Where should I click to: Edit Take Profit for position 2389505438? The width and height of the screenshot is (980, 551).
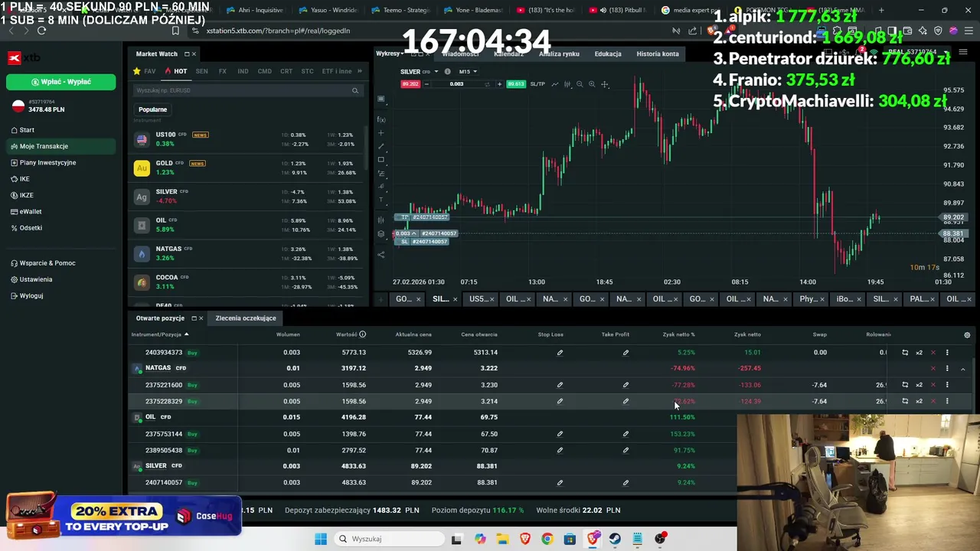pyautogui.click(x=626, y=450)
